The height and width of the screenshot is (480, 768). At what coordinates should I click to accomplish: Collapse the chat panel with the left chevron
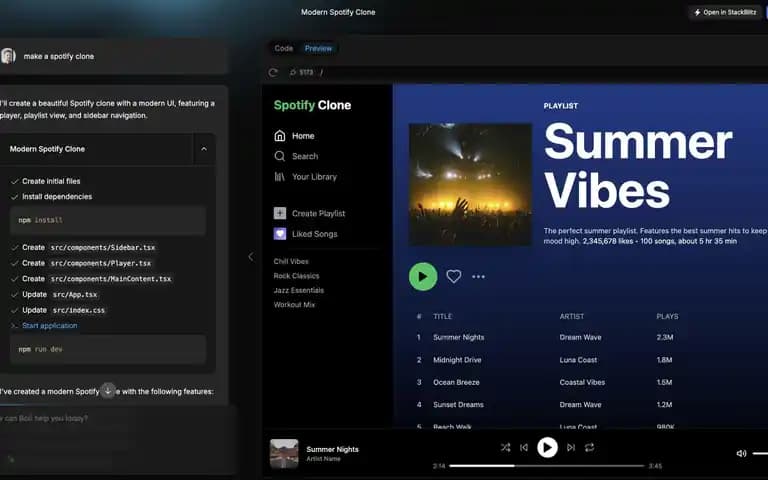click(x=251, y=256)
